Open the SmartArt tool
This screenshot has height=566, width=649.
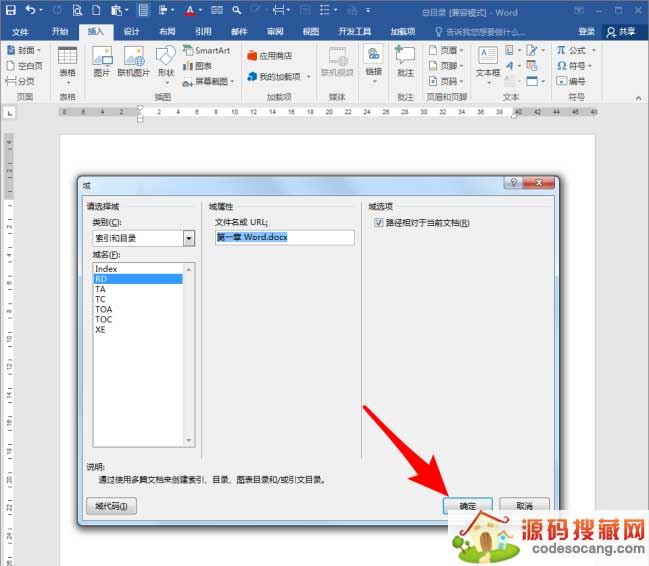tap(206, 50)
